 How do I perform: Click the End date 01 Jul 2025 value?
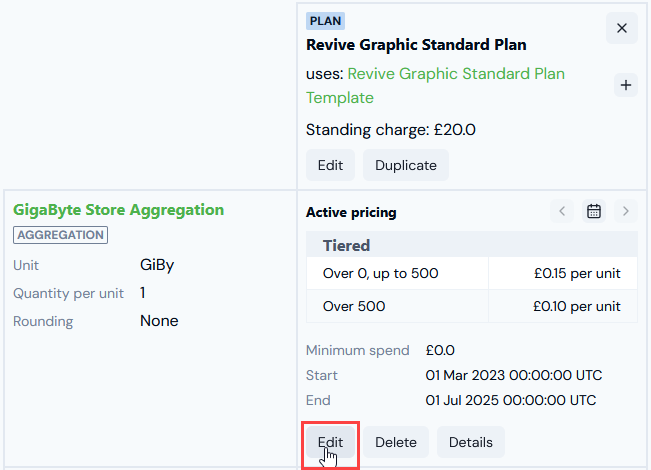click(511, 400)
